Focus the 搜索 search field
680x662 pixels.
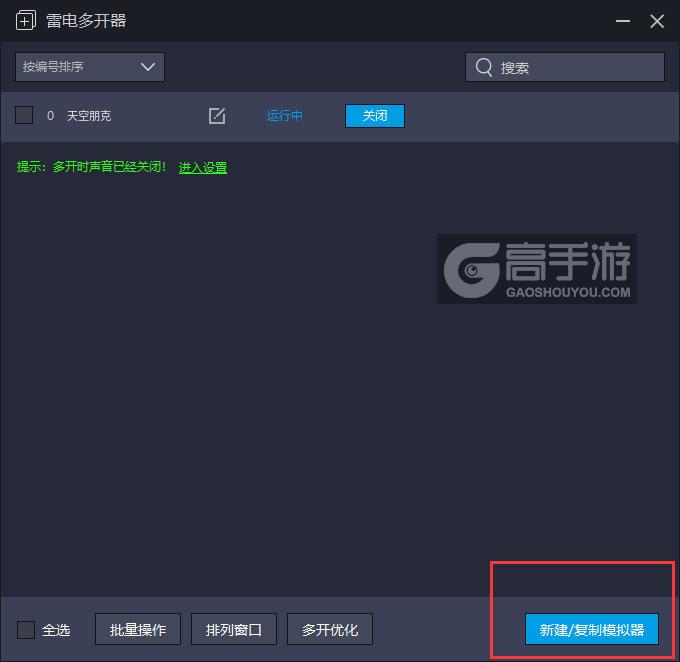(x=565, y=67)
